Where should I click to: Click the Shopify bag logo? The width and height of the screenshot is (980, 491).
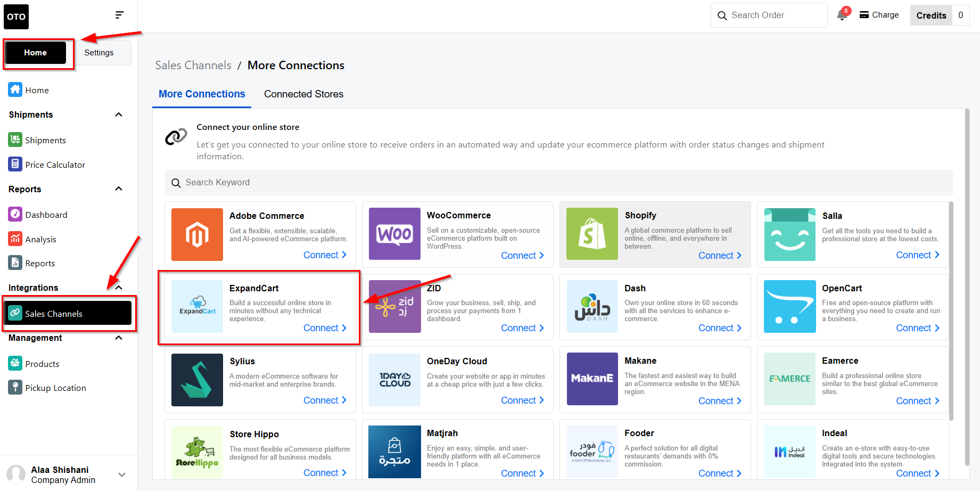(x=592, y=234)
